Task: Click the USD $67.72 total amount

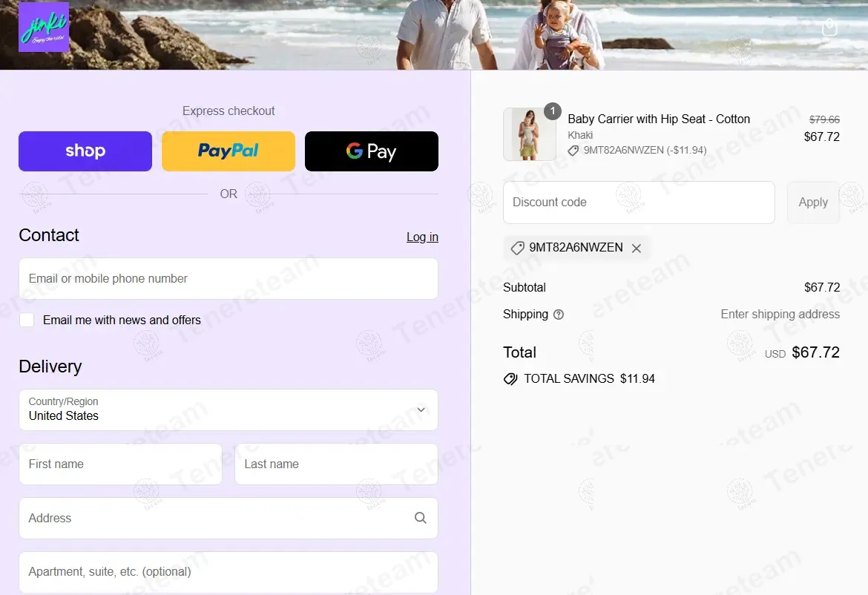Action: [802, 352]
